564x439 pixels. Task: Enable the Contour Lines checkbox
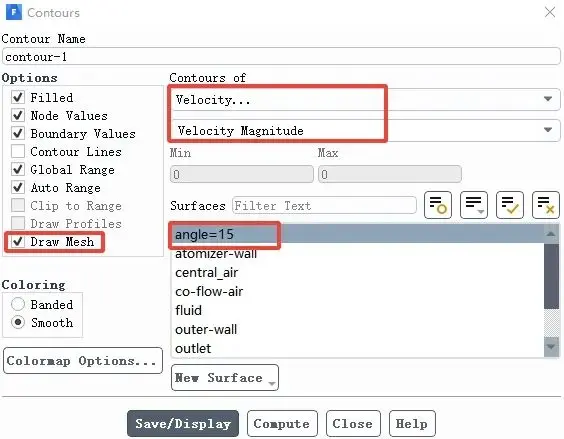point(18,151)
